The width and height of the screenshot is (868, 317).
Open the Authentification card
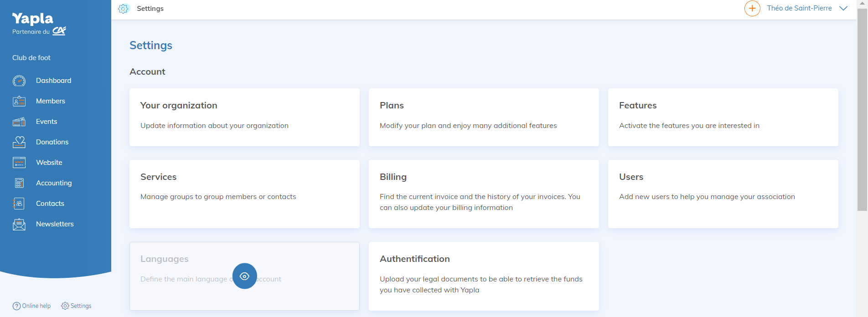484,276
